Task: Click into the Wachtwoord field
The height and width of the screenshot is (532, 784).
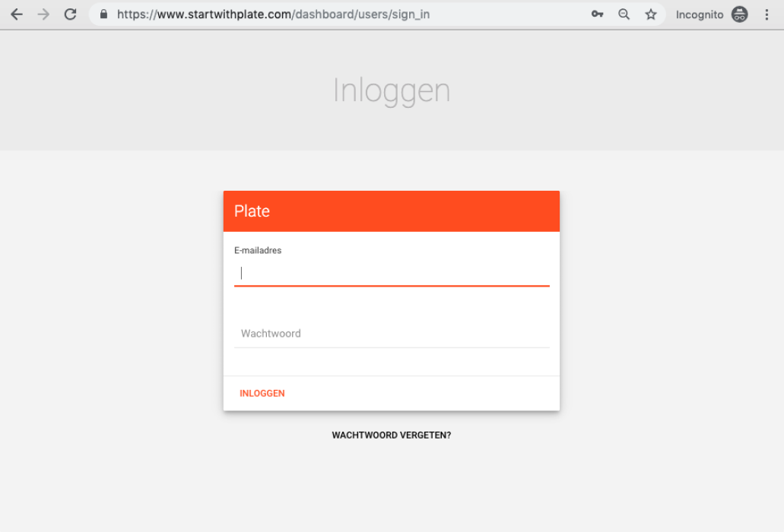Action: point(392,334)
